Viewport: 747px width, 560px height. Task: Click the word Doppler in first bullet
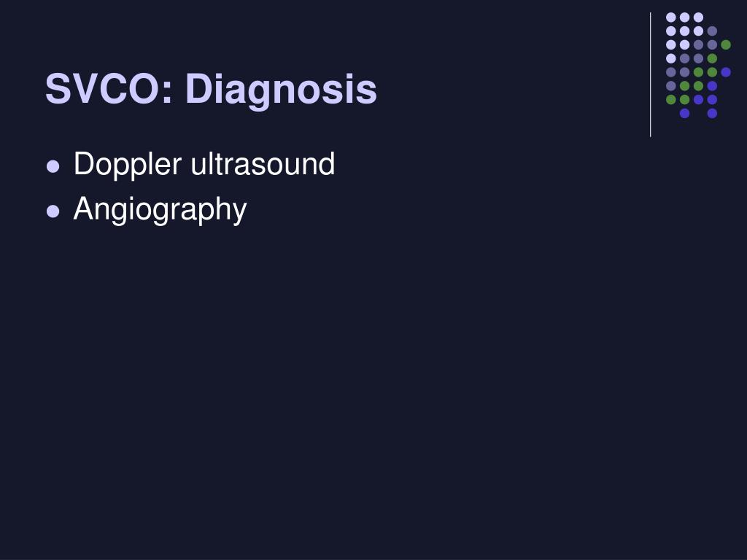click(x=128, y=166)
